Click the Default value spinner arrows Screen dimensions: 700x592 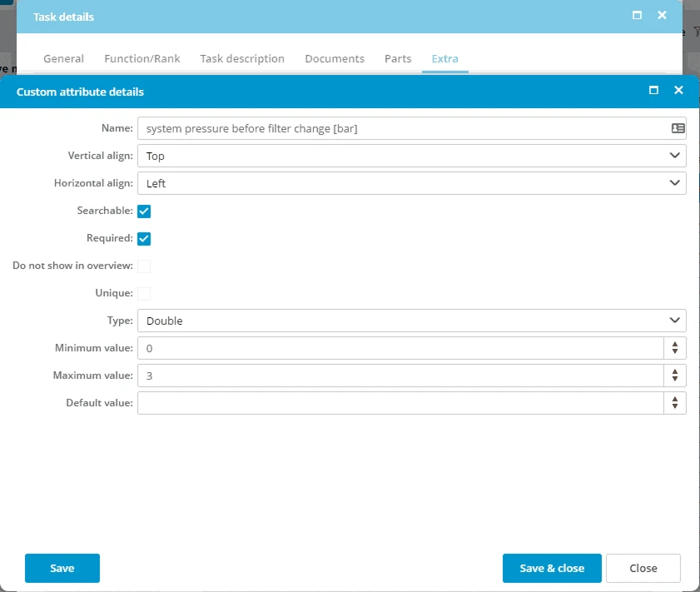click(x=675, y=403)
